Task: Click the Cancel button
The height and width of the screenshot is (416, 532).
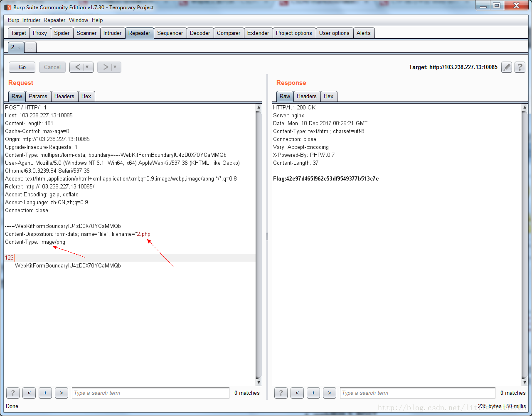Action: [52, 67]
